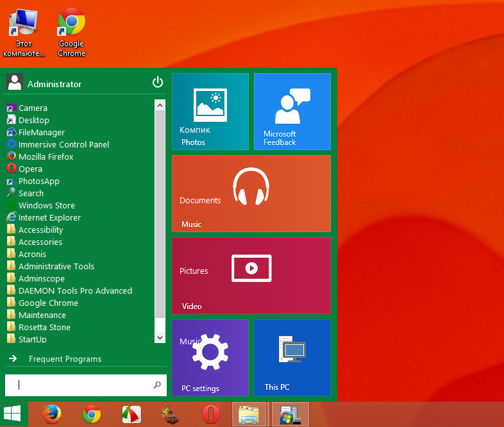Click the green-red umbrella taskbar icon
The height and width of the screenshot is (427, 504).
click(x=131, y=414)
